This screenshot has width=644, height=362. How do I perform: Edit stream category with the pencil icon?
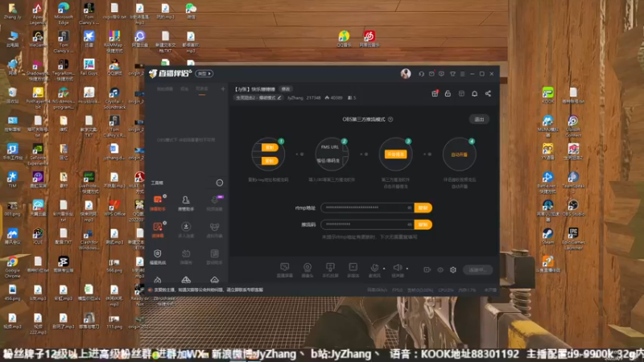pyautogui.click(x=279, y=97)
